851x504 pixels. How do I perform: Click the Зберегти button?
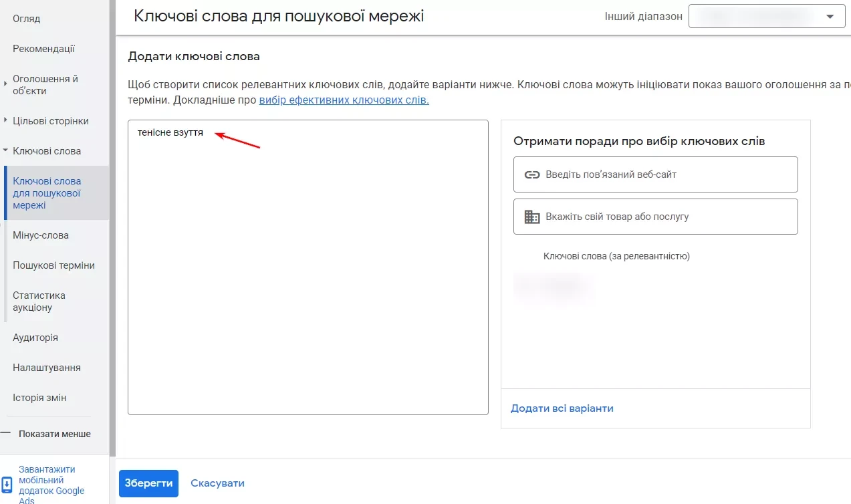pos(148,483)
